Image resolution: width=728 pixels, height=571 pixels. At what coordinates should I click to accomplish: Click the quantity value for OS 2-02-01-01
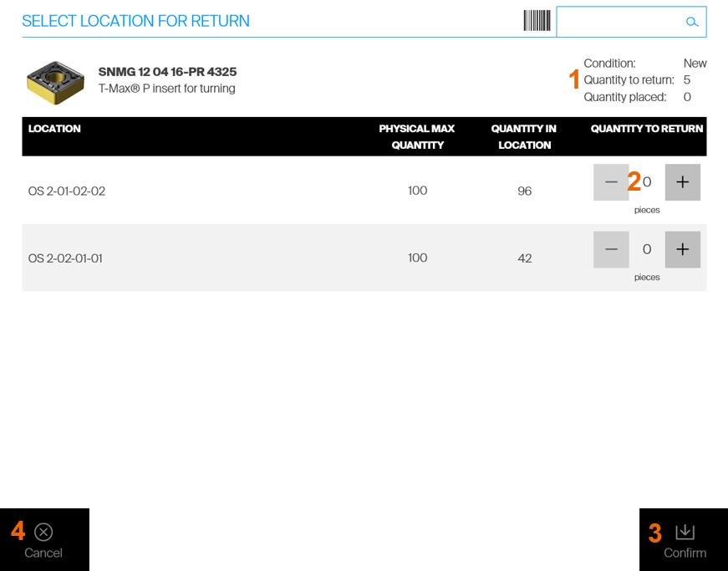(647, 249)
